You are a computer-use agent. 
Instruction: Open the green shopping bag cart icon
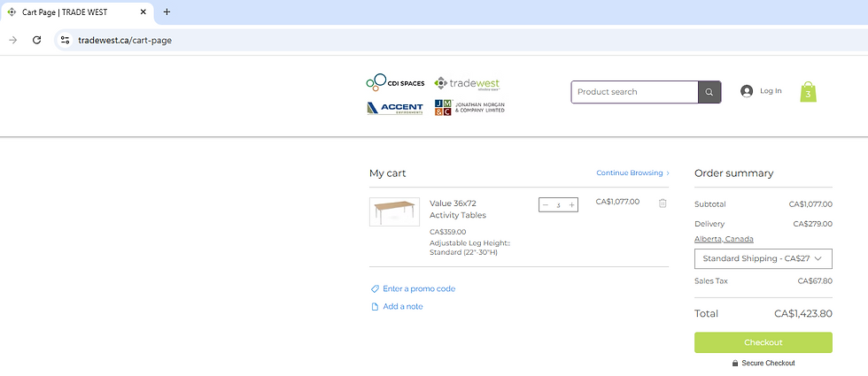coord(808,92)
